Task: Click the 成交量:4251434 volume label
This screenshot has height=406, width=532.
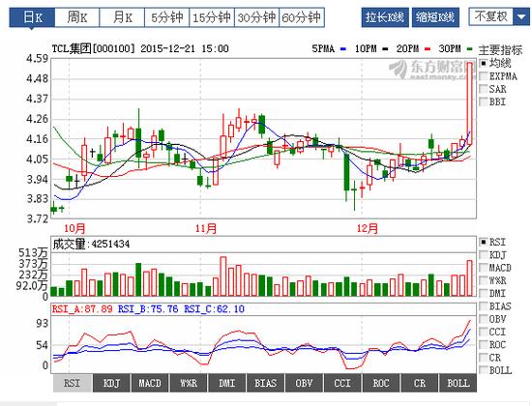Action: click(91, 244)
